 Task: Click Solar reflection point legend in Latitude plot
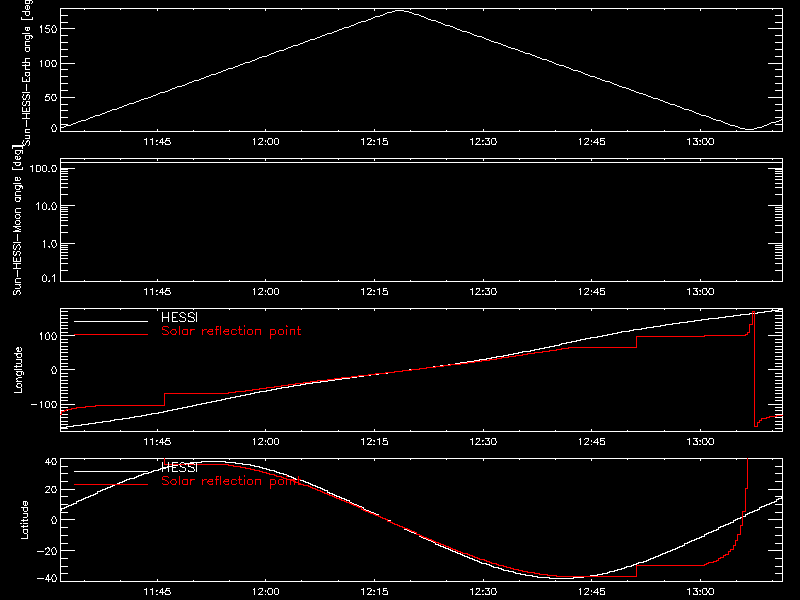pos(231,481)
